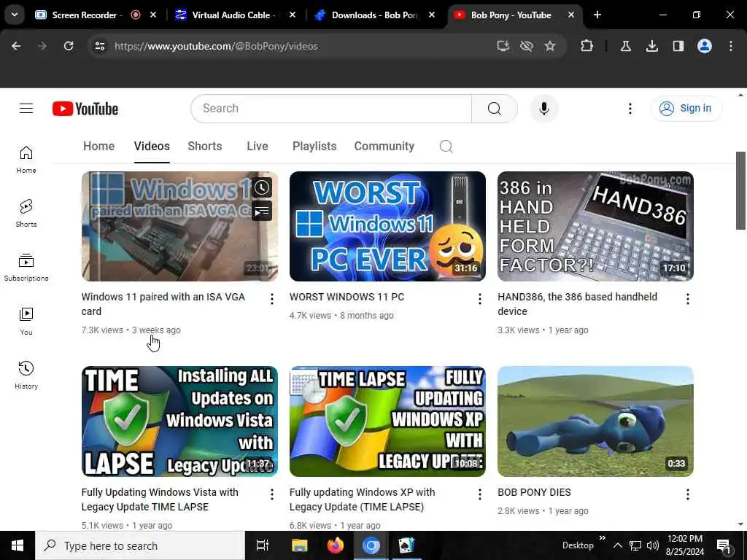The width and height of the screenshot is (747, 560).
Task: Open a new browser tab
Action: pyautogui.click(x=597, y=15)
